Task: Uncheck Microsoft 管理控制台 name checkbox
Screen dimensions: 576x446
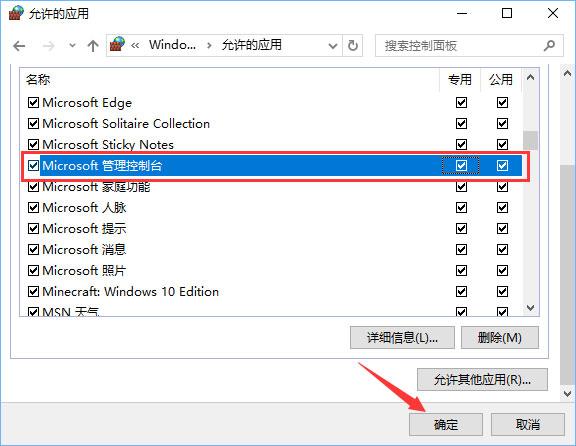Action: pyautogui.click(x=33, y=166)
